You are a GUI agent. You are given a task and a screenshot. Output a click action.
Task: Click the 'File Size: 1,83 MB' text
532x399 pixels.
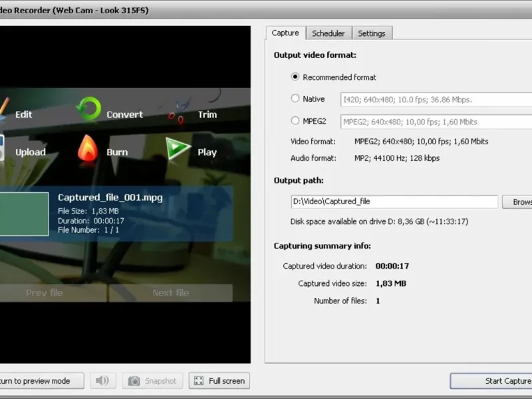88,211
